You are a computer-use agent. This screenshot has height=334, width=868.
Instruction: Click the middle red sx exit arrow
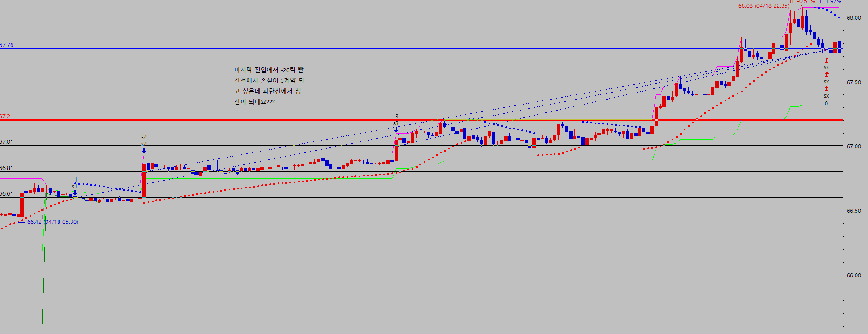827,74
